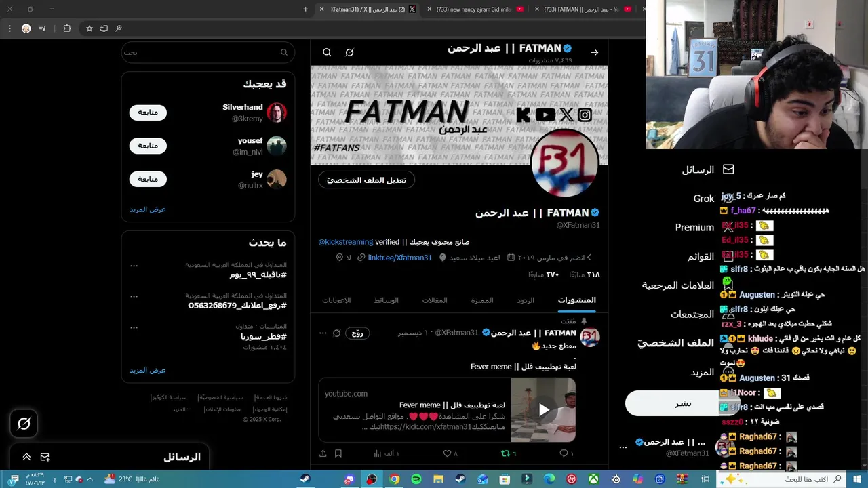The width and height of the screenshot is (868, 488).
Task: Open a new browser tab
Action: click(x=305, y=9)
